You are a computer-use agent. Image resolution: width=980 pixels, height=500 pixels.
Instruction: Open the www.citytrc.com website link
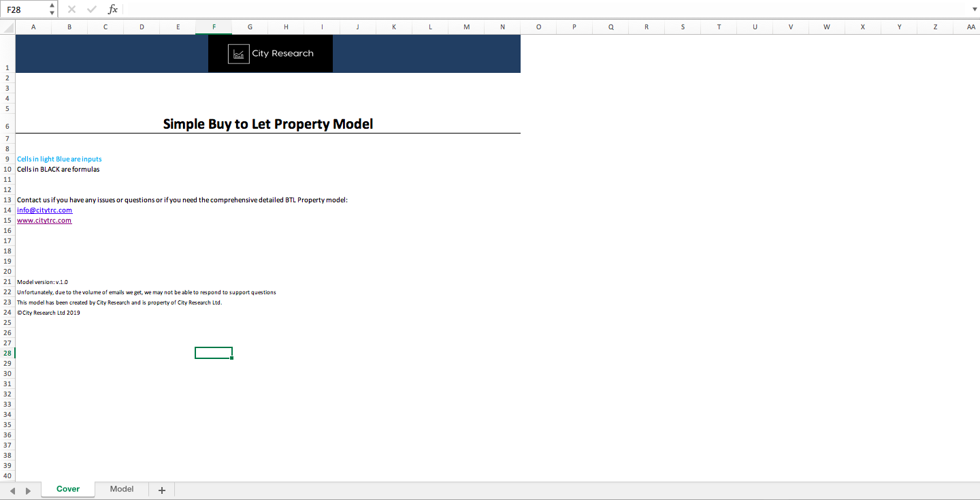44,221
